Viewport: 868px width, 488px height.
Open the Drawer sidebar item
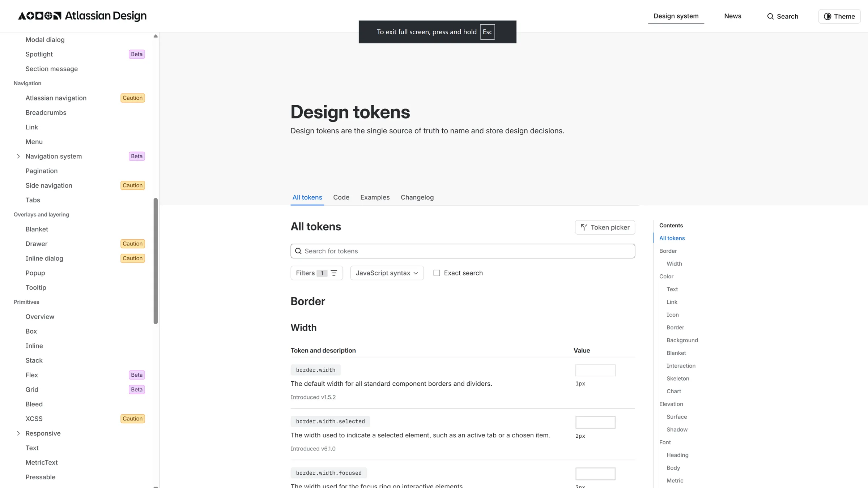tap(36, 244)
